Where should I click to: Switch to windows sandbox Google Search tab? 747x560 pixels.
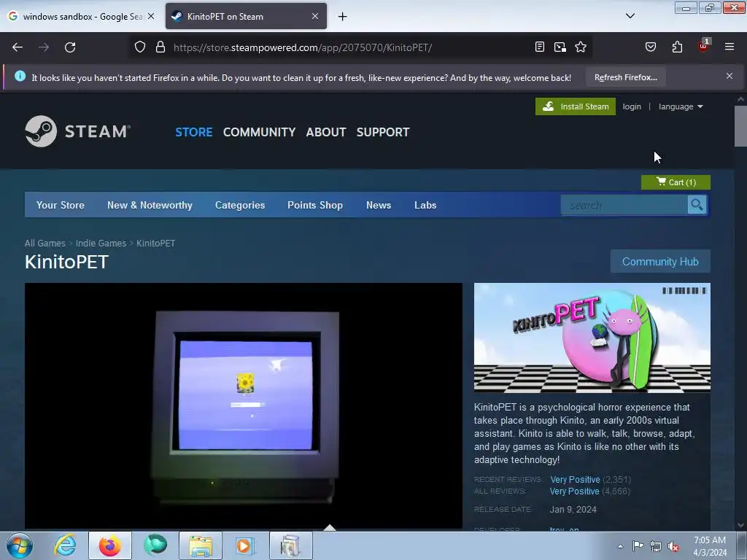point(82,17)
